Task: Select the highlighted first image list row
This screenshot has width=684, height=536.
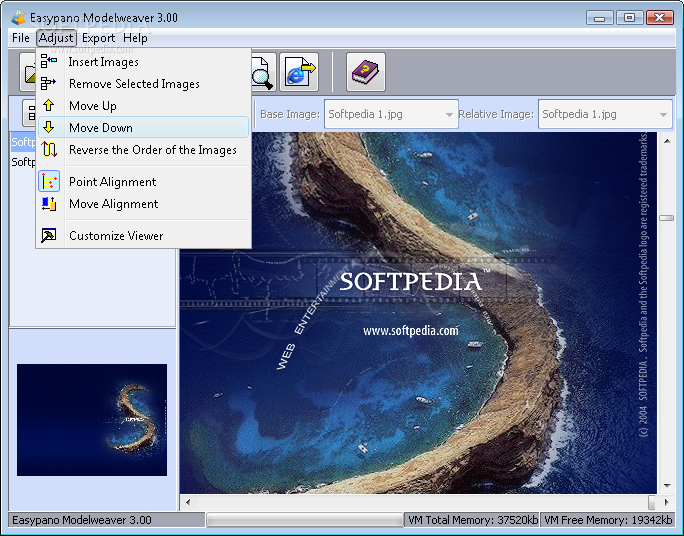Action: pos(23,142)
